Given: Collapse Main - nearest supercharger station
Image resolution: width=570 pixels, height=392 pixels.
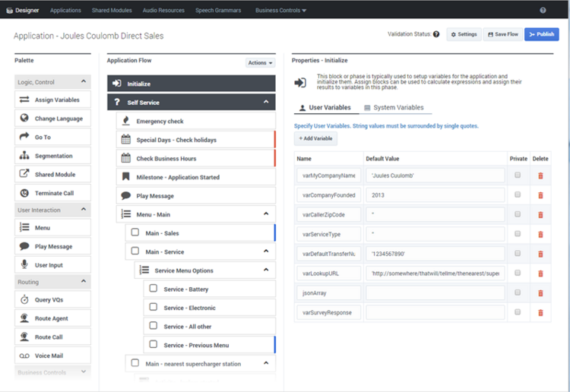Looking at the screenshot, I should tap(266, 363).
